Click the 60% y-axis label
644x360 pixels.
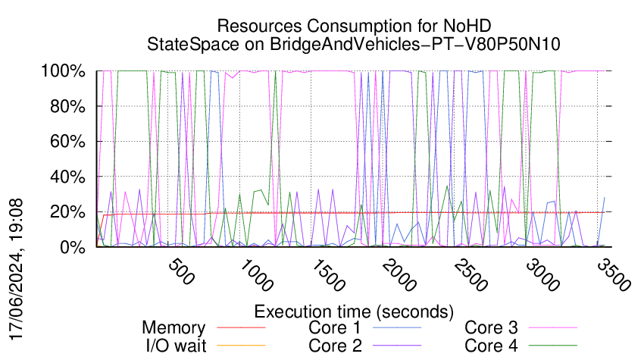coord(67,142)
